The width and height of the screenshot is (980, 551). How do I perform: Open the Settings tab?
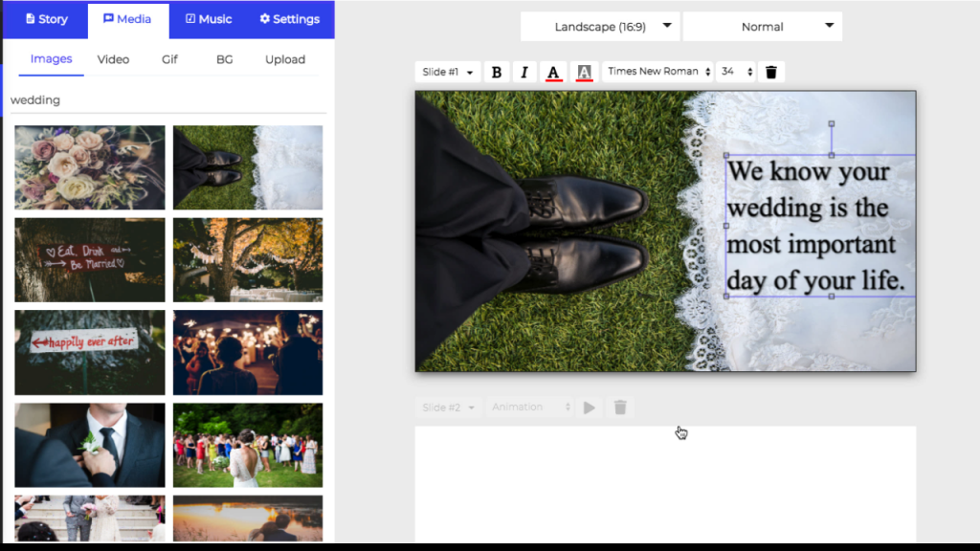[x=290, y=19]
